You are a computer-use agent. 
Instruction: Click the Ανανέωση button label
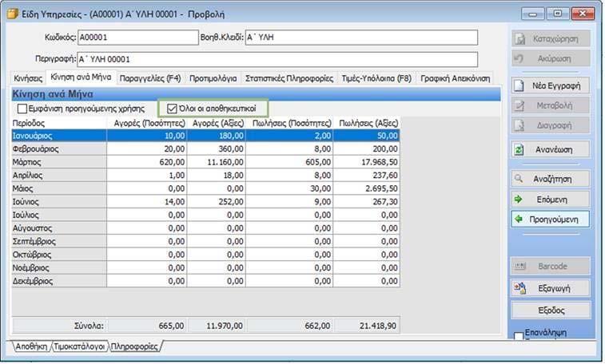point(553,149)
